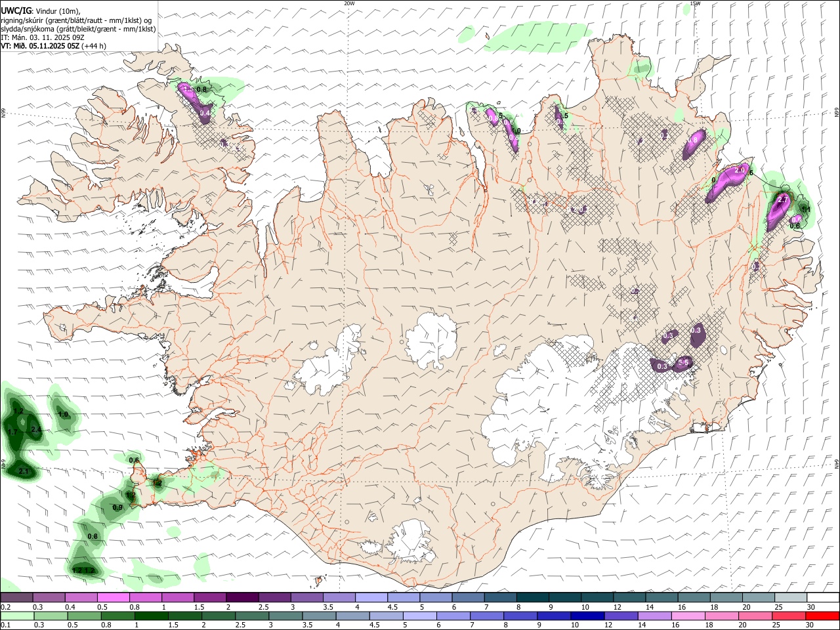The height and width of the screenshot is (630, 840).
Task: Click the 'slydda/snjókoma (grátt/bleikt/grænt - mm/1klst)' line
Action: [x=78, y=29]
